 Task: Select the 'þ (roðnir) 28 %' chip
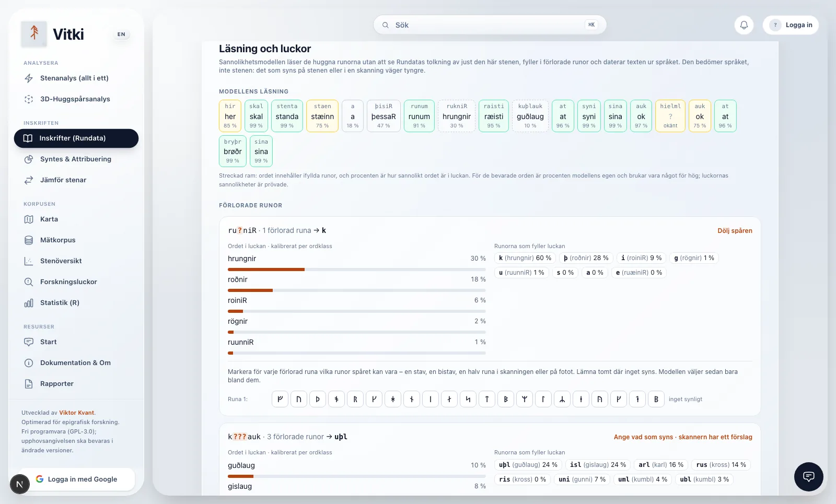click(586, 258)
